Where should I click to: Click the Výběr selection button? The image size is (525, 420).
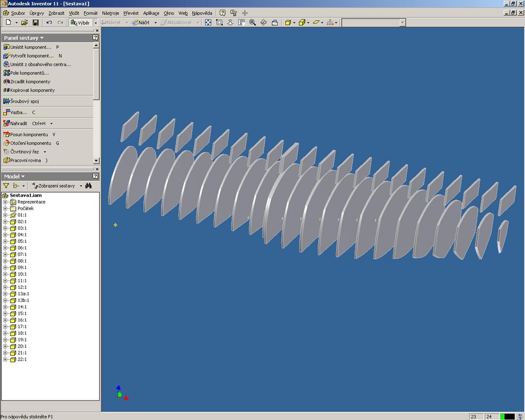coord(80,23)
